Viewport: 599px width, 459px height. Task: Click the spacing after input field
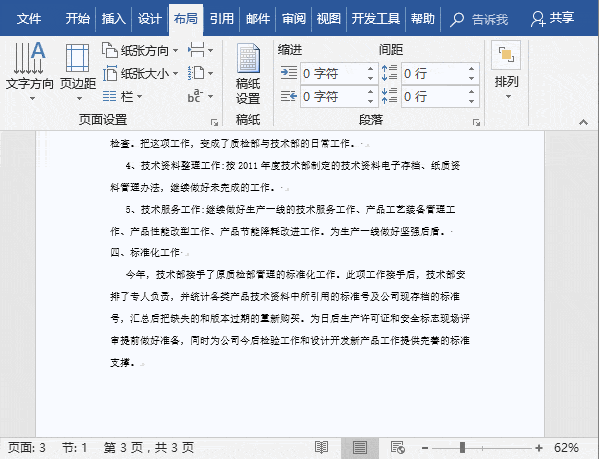433,97
